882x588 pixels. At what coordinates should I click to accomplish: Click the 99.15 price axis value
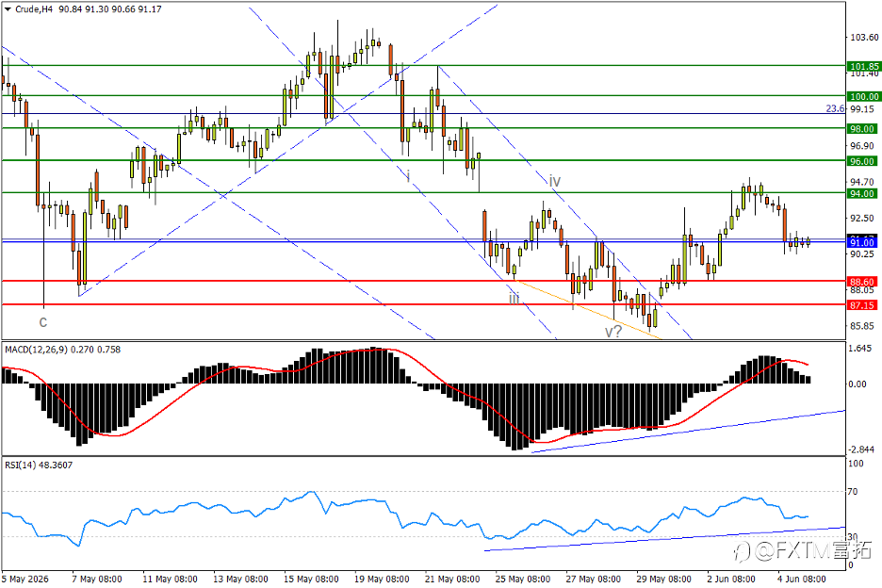(862, 109)
